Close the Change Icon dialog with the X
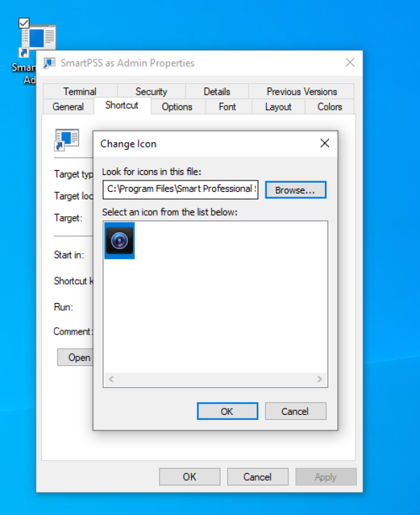 point(324,143)
